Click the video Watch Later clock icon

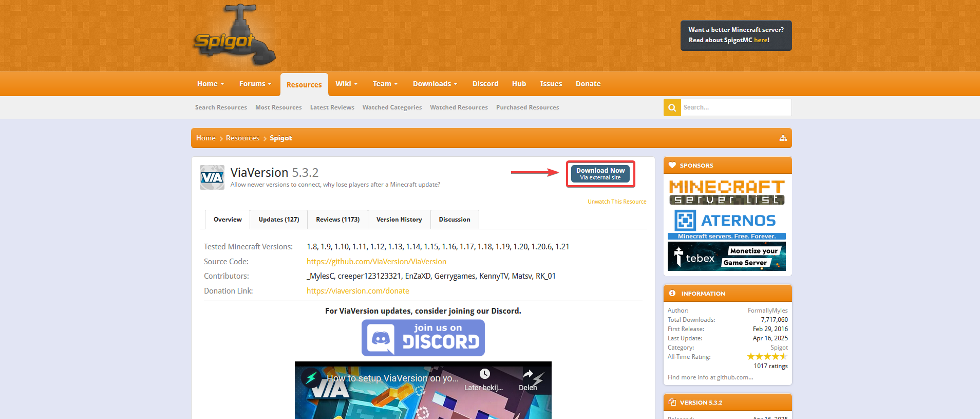[484, 374]
